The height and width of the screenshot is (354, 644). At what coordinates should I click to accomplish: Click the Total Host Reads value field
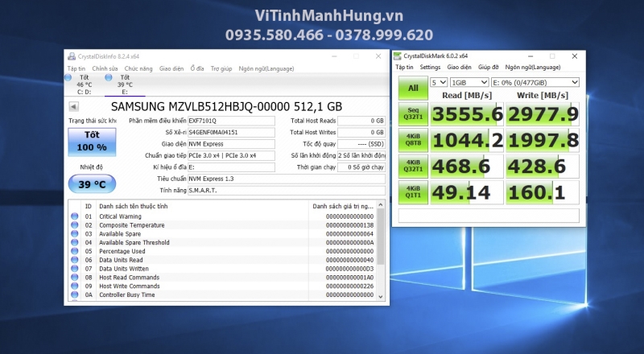point(361,121)
